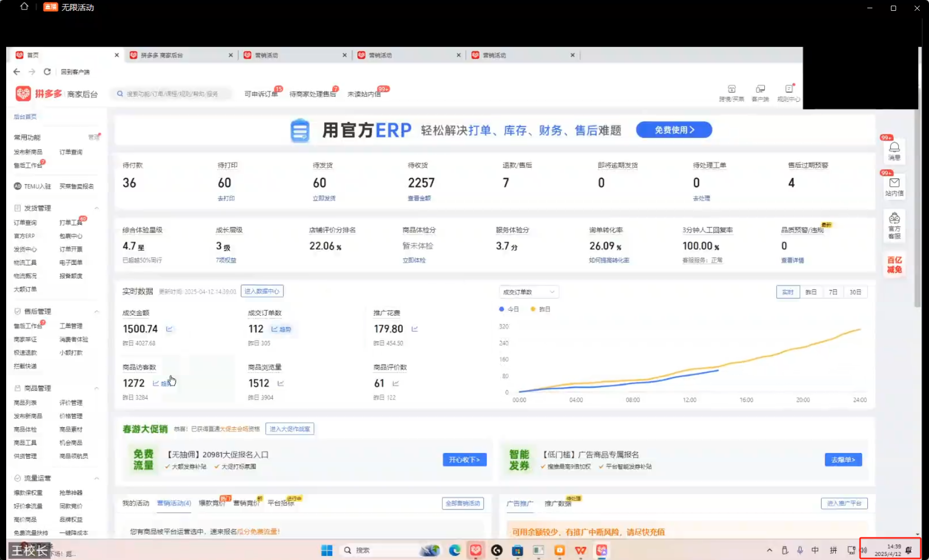
Task: Collapse the 商品管理 sidebar section
Action: tap(96, 388)
